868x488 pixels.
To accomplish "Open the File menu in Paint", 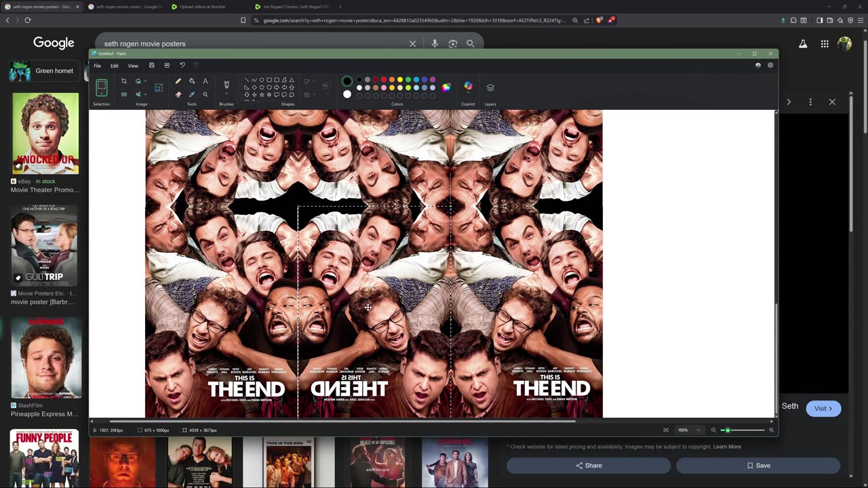I will [x=97, y=66].
